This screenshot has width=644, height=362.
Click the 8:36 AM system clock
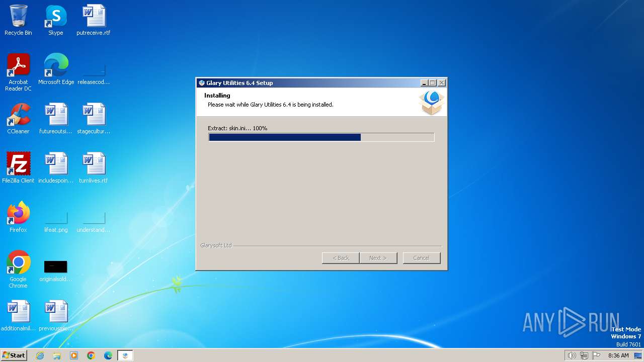tap(618, 355)
